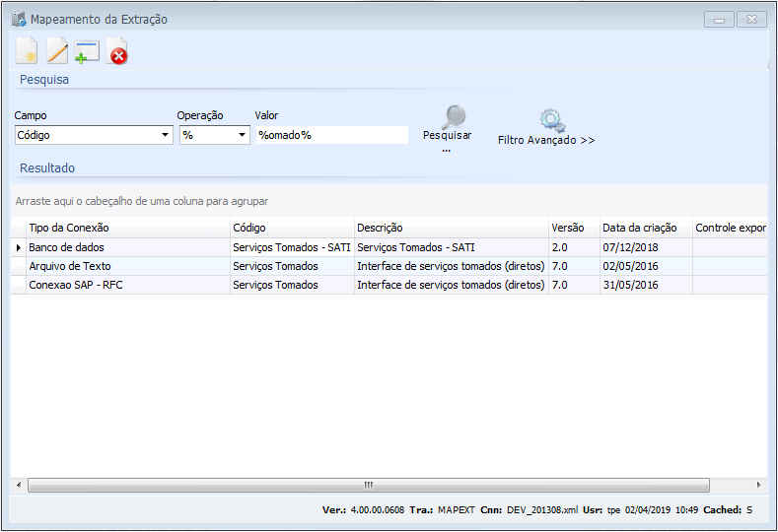Viewport: 778px width, 532px height.
Task: Click the add table row icon
Action: tap(88, 52)
